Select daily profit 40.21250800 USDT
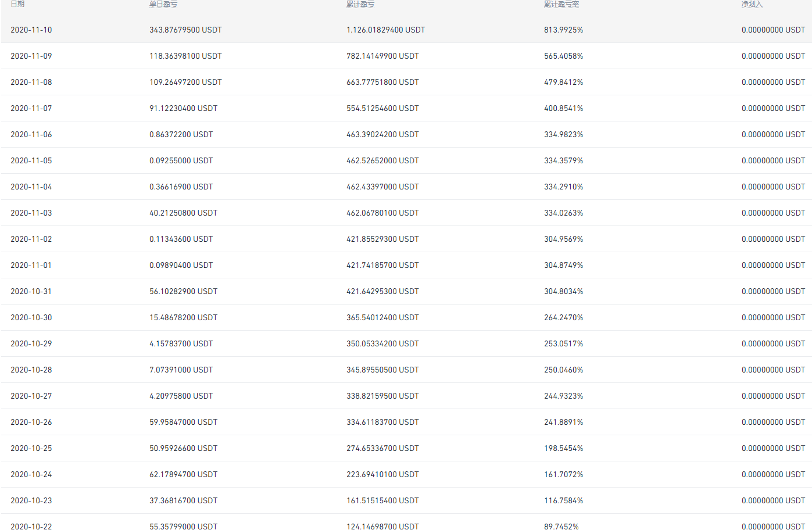The height and width of the screenshot is (530, 812). click(x=184, y=213)
